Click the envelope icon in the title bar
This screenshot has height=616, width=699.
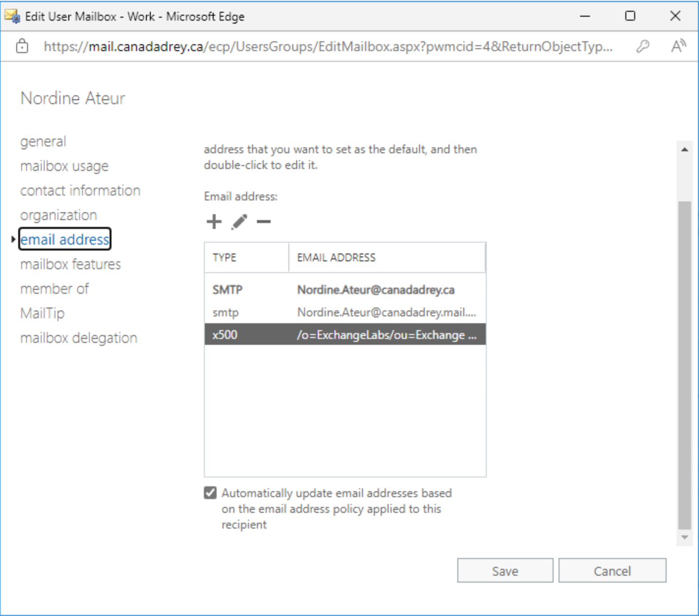[x=11, y=16]
